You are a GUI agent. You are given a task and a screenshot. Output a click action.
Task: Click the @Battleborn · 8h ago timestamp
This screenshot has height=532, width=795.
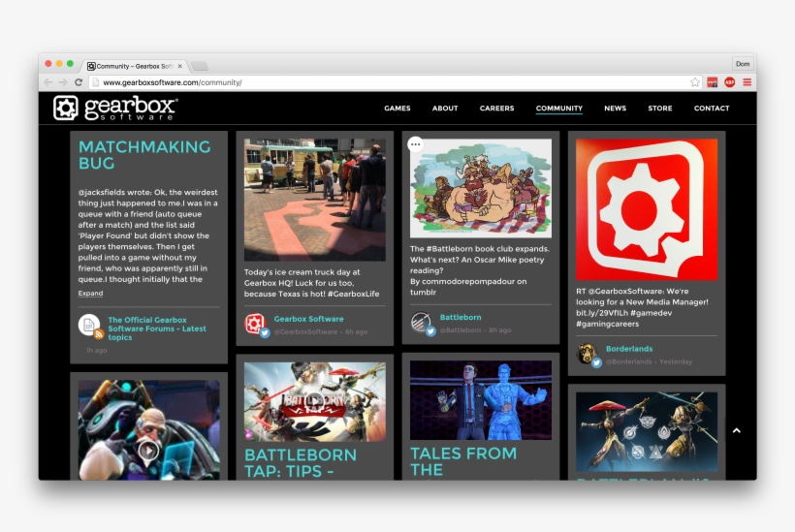click(x=475, y=329)
